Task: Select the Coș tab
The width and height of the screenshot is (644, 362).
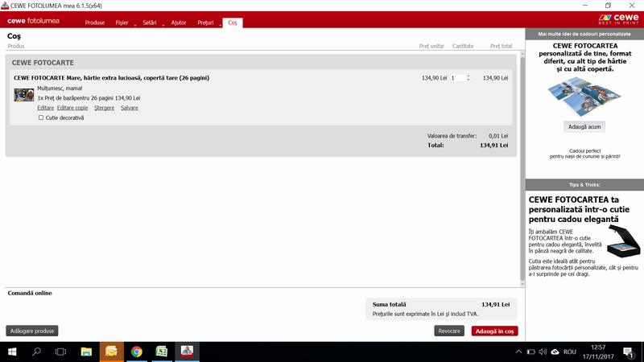Action: click(x=233, y=23)
